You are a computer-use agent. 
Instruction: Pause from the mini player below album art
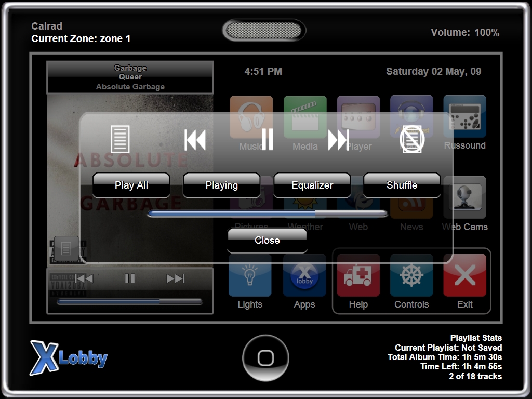pos(130,278)
